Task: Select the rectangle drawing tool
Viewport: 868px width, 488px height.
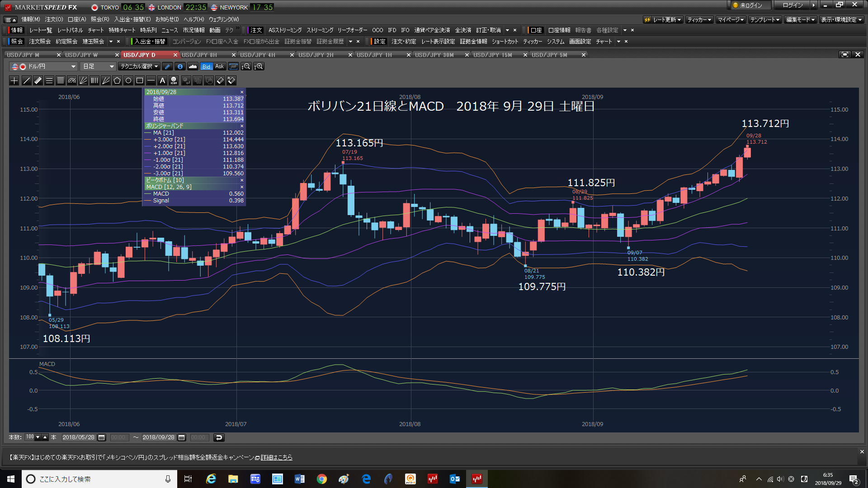Action: 140,80
